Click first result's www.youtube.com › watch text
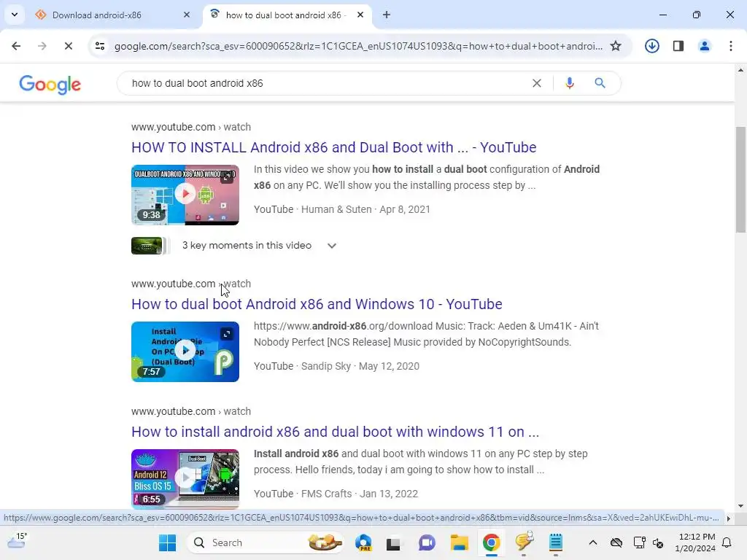 click(x=191, y=127)
